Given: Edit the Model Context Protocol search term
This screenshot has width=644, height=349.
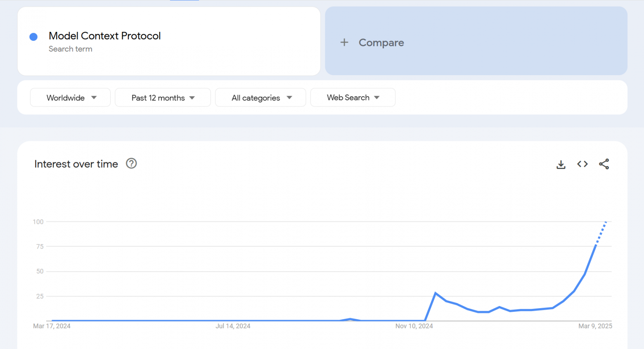Looking at the screenshot, I should pyautogui.click(x=105, y=36).
